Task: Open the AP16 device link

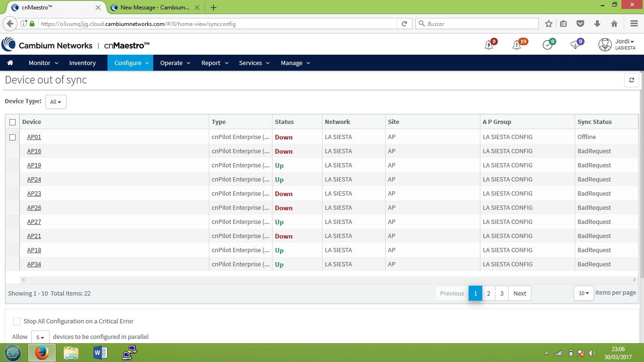Action: (34, 151)
